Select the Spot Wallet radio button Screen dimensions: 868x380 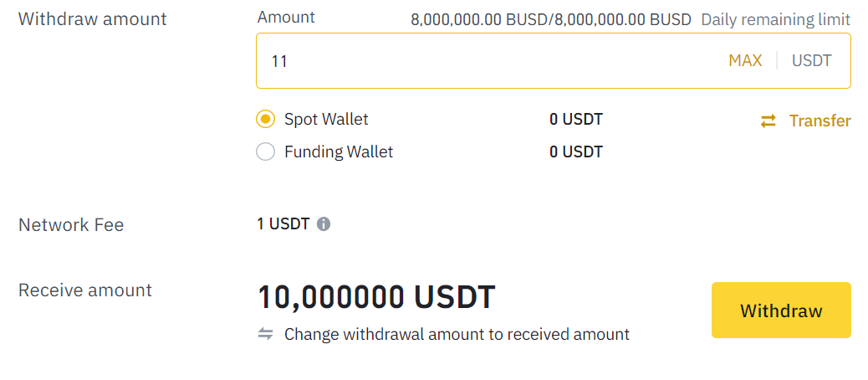click(x=265, y=120)
